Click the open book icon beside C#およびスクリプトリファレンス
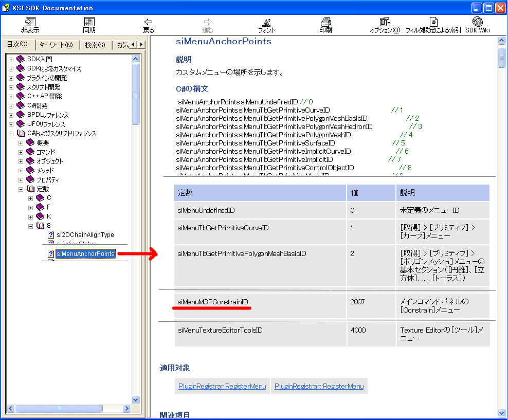Image resolution: width=508 pixels, height=420 pixels. [x=21, y=133]
